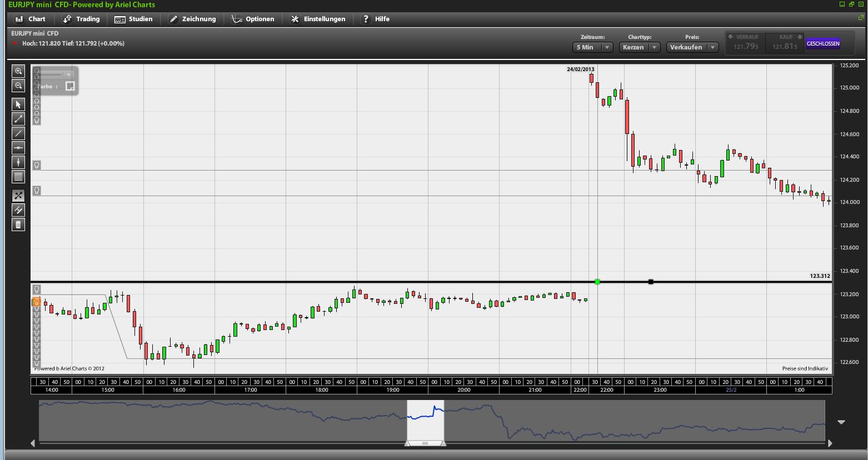
Task: Toggle the lone lightbulb just under the thick black line
Action: [37, 289]
